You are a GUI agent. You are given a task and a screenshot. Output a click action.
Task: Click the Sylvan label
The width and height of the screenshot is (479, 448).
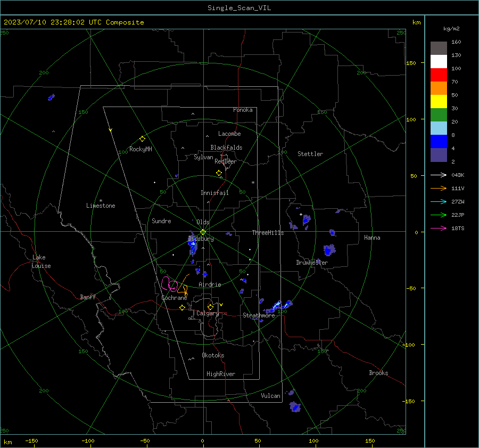coord(203,157)
